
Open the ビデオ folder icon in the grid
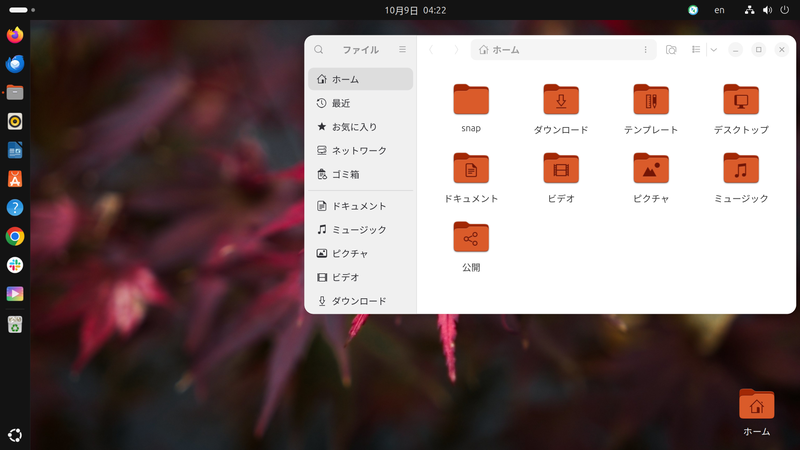point(561,169)
